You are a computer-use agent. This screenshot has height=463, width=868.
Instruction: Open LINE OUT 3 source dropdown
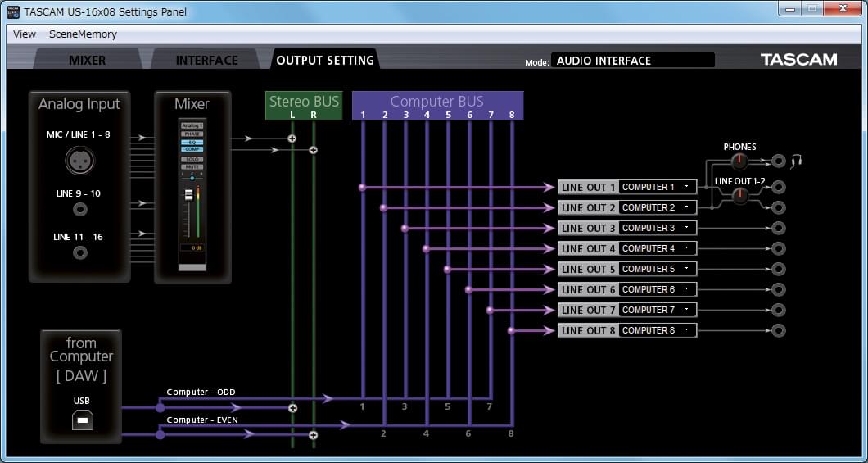pos(657,228)
